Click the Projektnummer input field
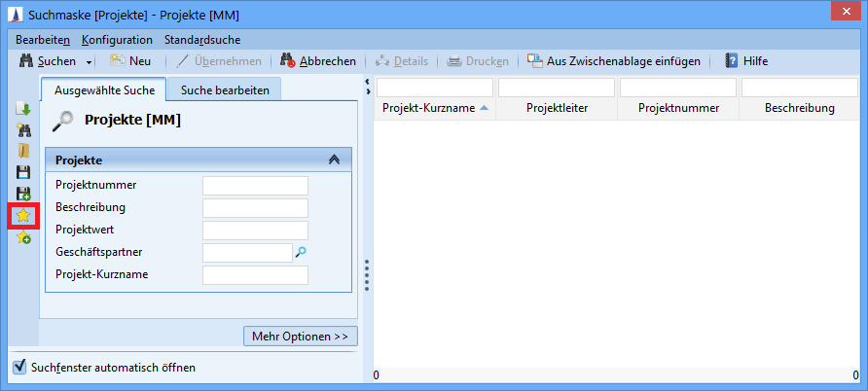The height and width of the screenshot is (391, 868). (x=255, y=186)
